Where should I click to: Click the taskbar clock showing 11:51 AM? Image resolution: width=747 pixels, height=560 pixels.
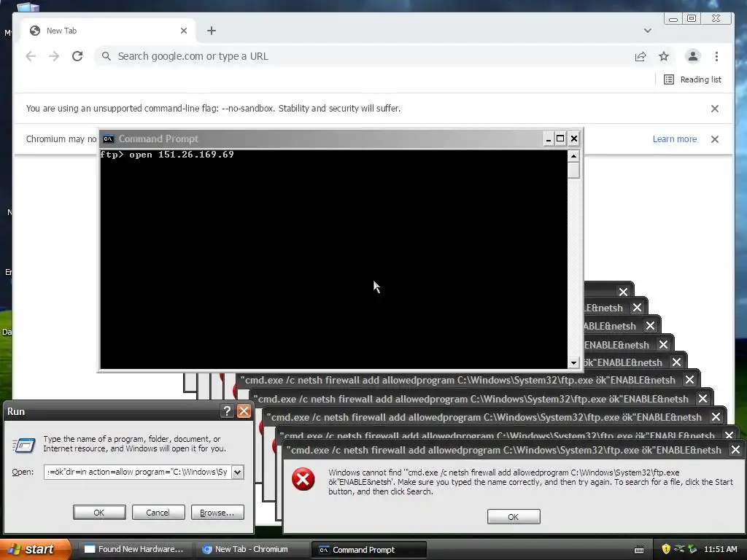coord(720,549)
